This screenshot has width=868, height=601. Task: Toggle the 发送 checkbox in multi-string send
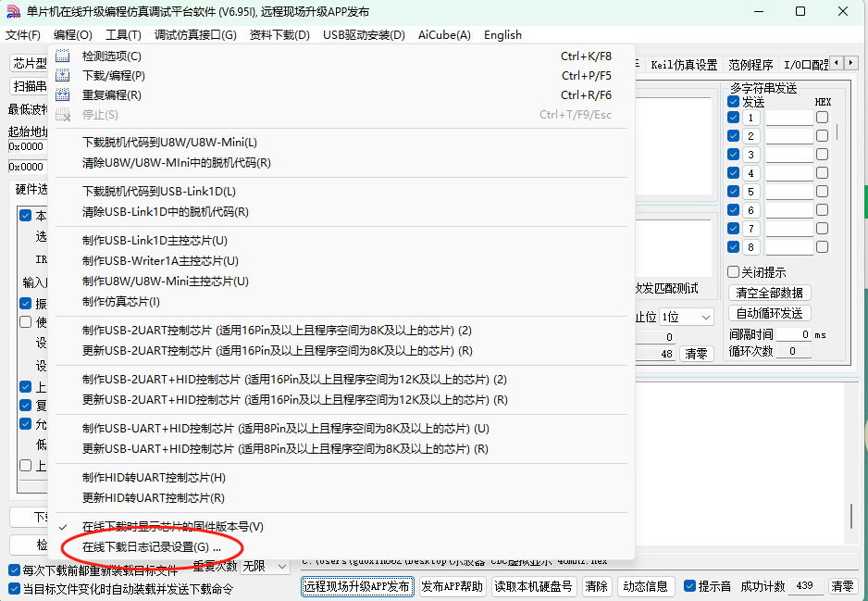[734, 102]
